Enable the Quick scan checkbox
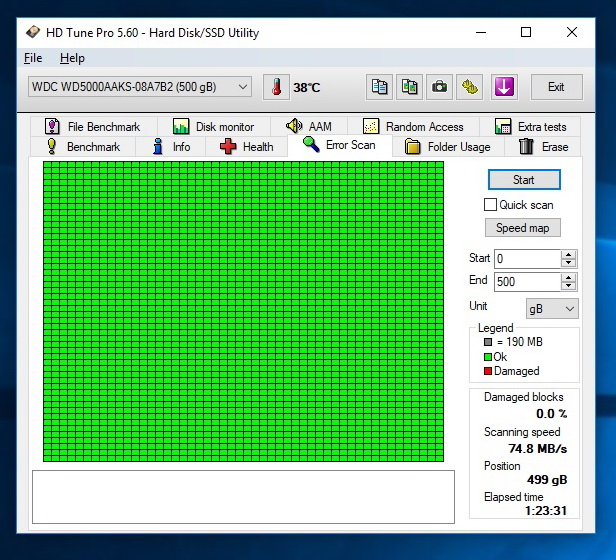 [x=490, y=205]
